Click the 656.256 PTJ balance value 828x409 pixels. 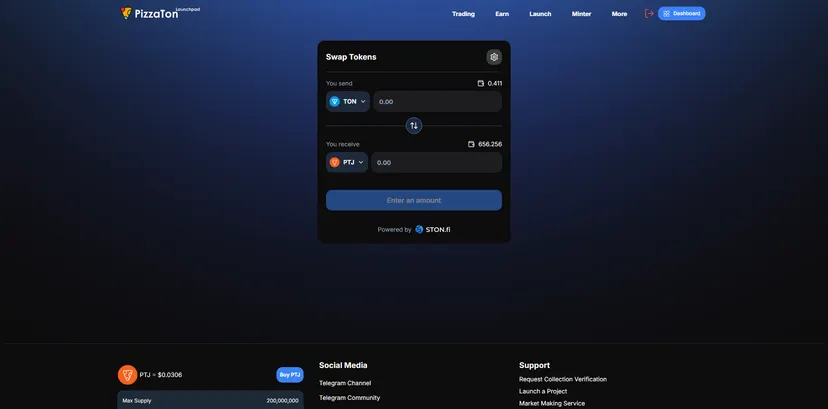coord(490,144)
